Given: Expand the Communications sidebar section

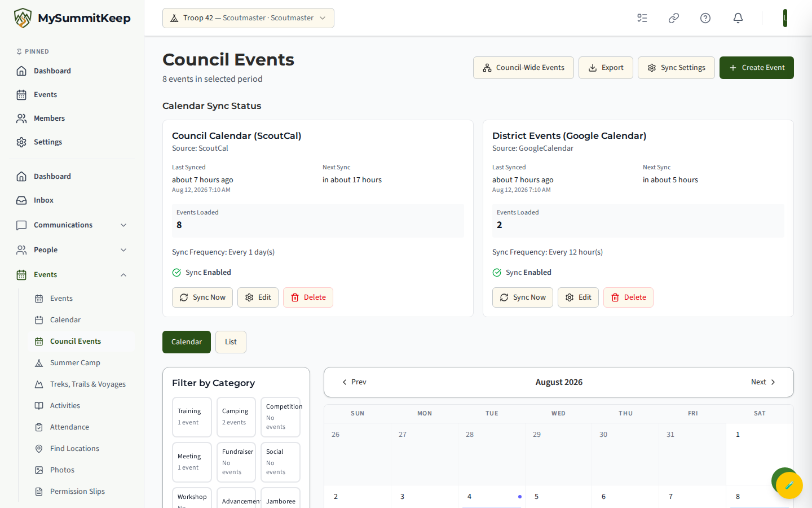Looking at the screenshot, I should 72,225.
